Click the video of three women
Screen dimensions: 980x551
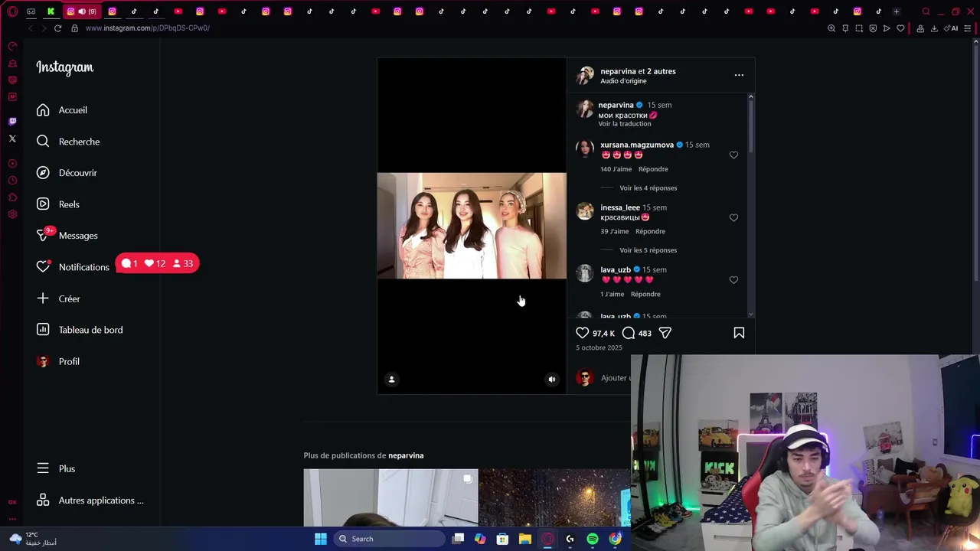point(472,226)
